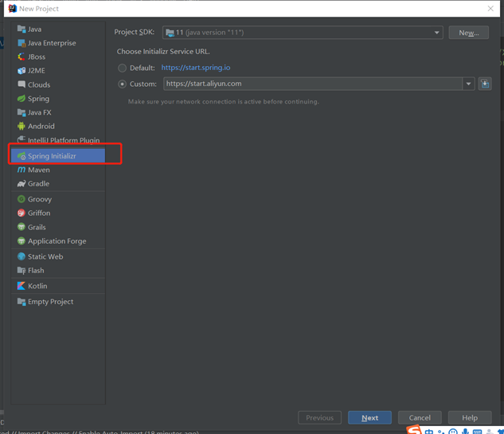Select the Application Forge label text
This screenshot has height=434, width=504.
tap(57, 241)
